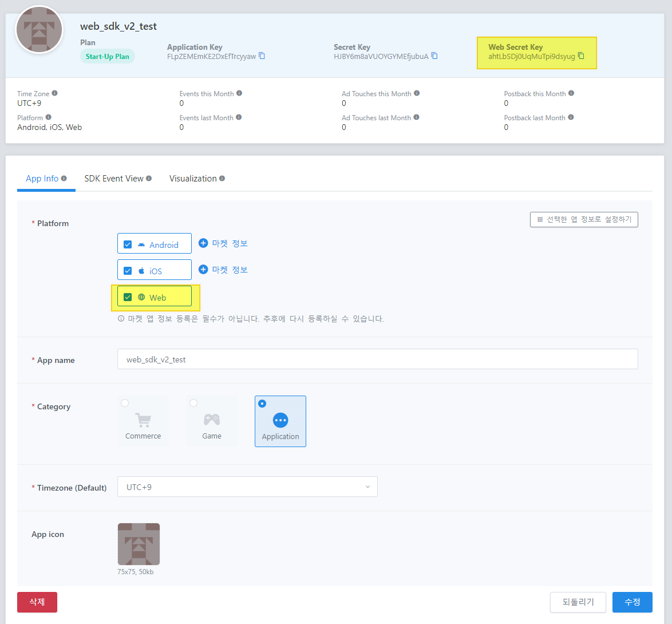Image resolution: width=672 pixels, height=624 pixels.
Task: Copy the Application Key value
Action: 262,56
